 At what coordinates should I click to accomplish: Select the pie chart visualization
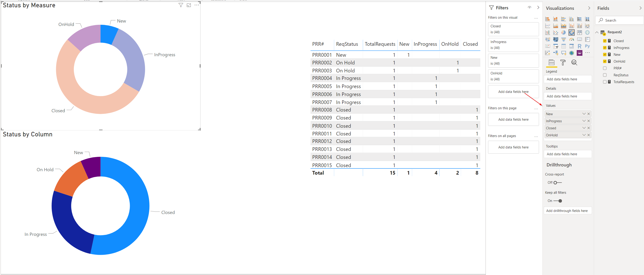point(564,32)
